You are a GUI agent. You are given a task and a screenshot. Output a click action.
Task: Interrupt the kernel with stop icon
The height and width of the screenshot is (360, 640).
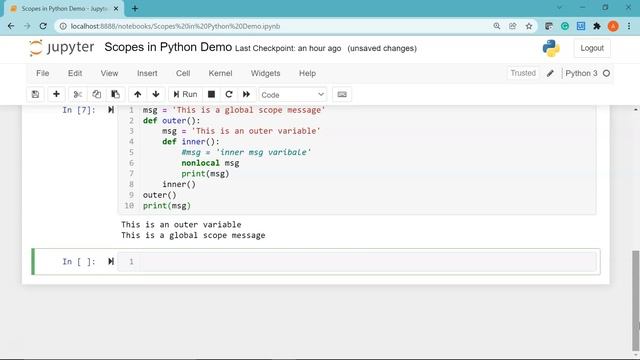point(211,94)
